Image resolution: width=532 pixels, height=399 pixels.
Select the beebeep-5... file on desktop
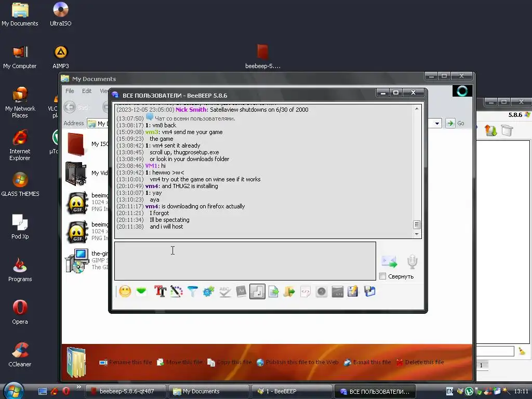(x=262, y=57)
